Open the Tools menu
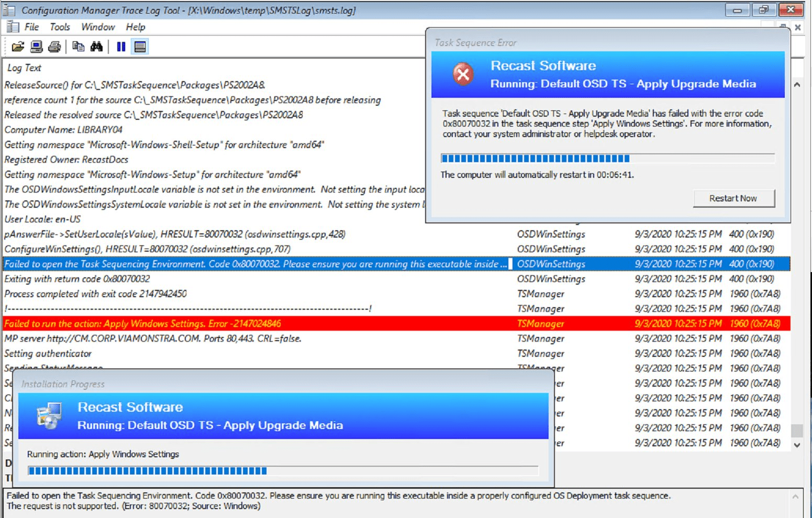 tap(59, 27)
